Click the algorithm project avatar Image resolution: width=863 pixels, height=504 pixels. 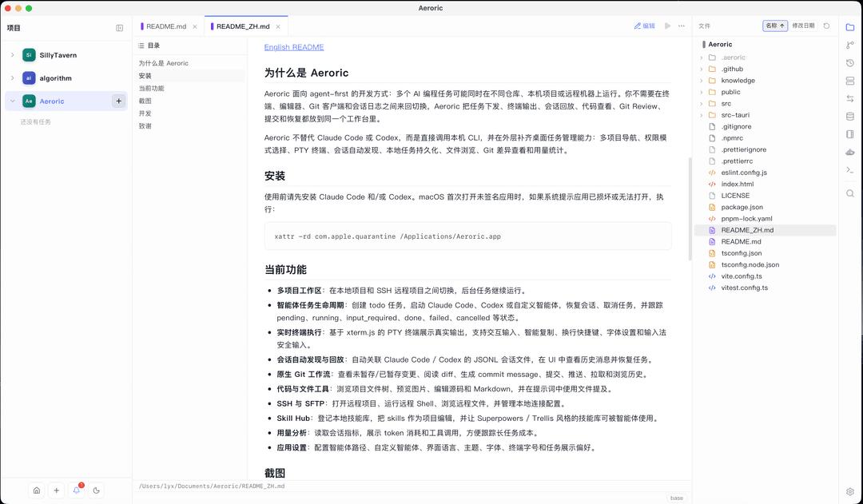(29, 78)
